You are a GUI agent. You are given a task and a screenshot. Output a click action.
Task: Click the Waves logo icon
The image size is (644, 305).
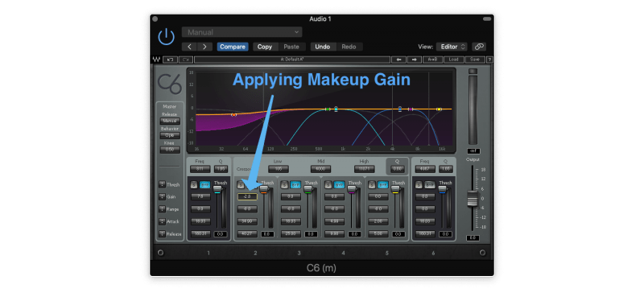(x=156, y=60)
